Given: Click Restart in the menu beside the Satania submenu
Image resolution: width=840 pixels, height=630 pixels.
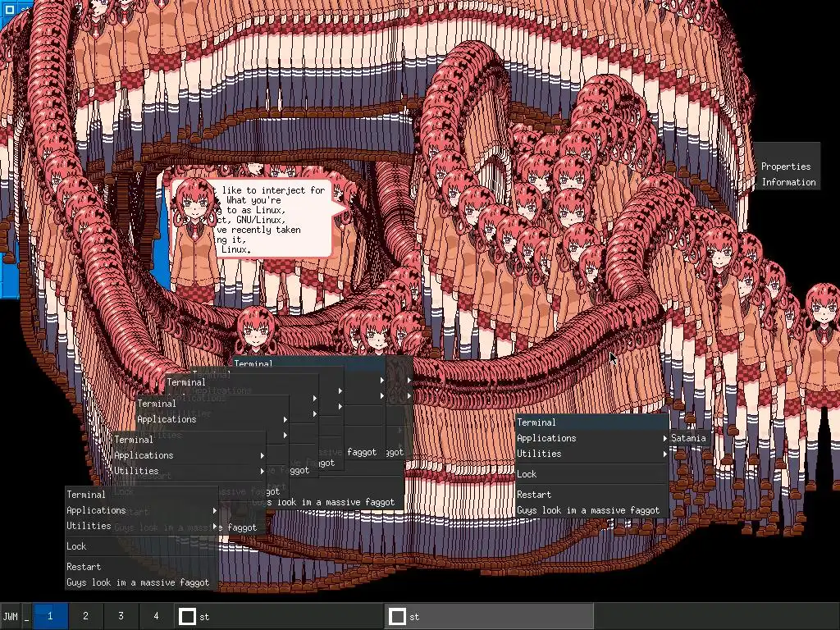Looking at the screenshot, I should click(592, 495).
